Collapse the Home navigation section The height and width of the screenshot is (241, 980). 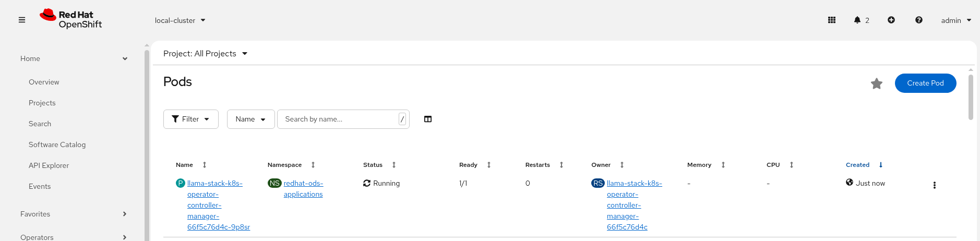pyautogui.click(x=74, y=58)
